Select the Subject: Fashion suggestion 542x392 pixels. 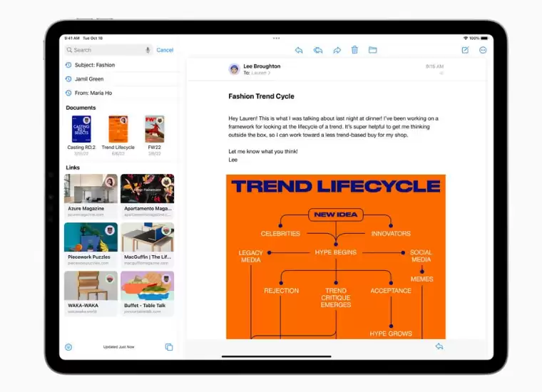(120, 65)
